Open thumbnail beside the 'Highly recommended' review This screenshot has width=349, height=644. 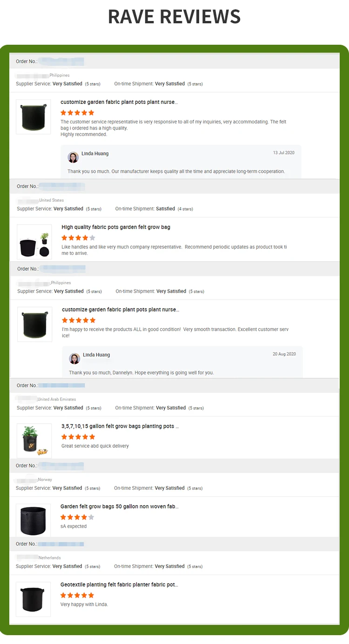34,116
